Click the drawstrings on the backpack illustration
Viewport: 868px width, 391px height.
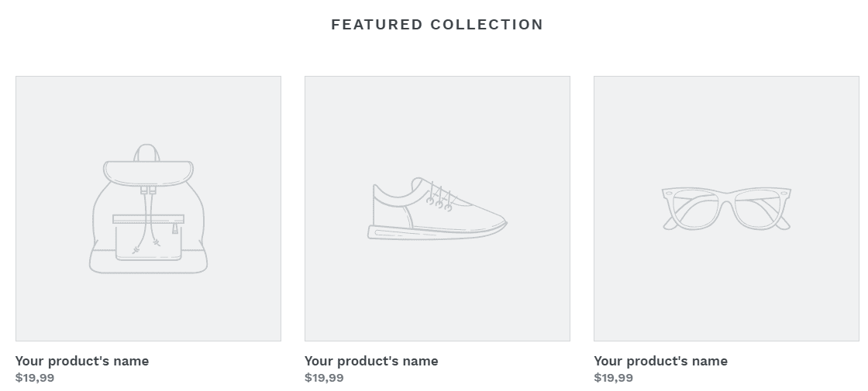148,220
